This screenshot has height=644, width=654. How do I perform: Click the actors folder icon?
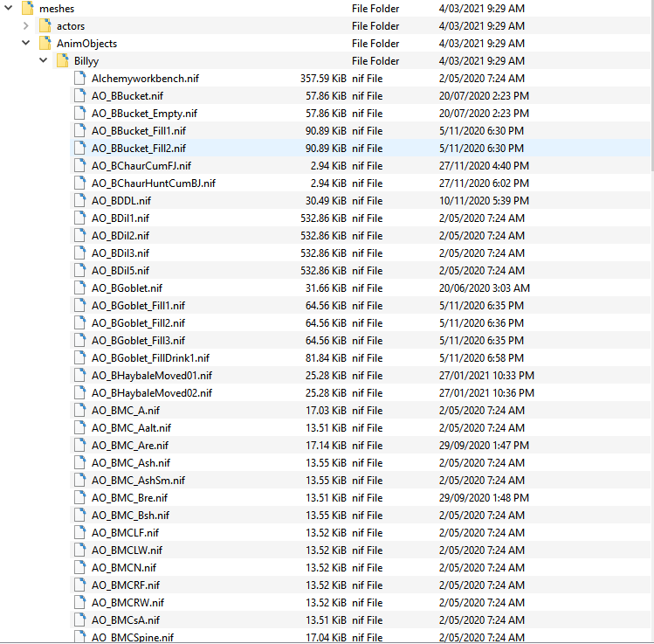[x=45, y=26]
